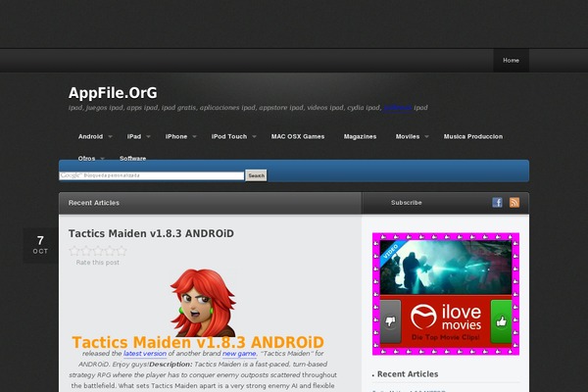Screen dimensions: 588x392
Task: Open the MAC OSX Games menu
Action: click(x=298, y=136)
